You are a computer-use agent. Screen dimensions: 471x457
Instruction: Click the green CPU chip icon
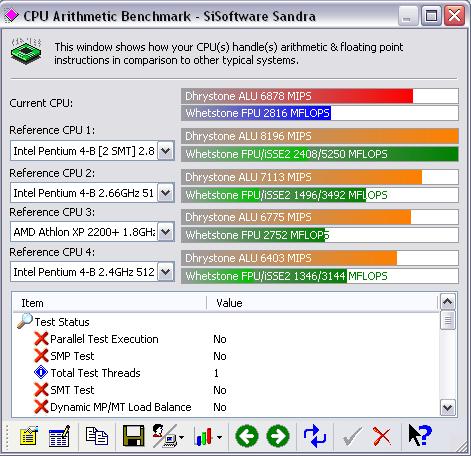(26, 51)
